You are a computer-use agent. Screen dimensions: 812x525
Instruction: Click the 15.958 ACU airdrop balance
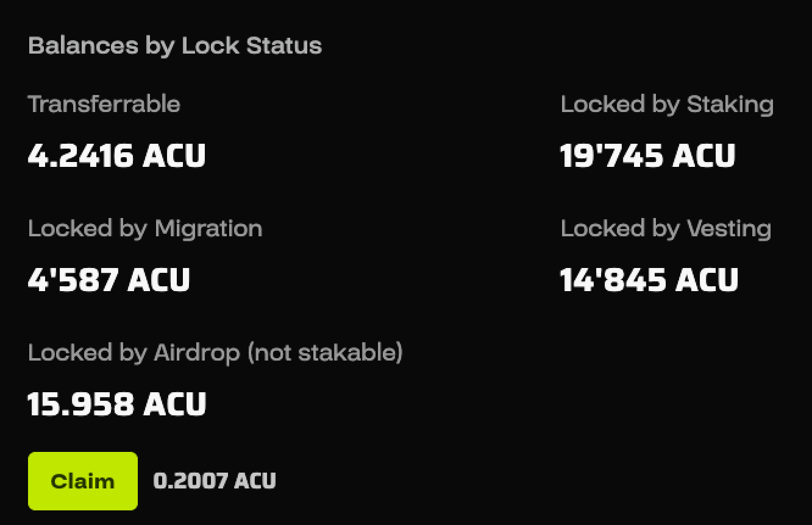click(118, 403)
